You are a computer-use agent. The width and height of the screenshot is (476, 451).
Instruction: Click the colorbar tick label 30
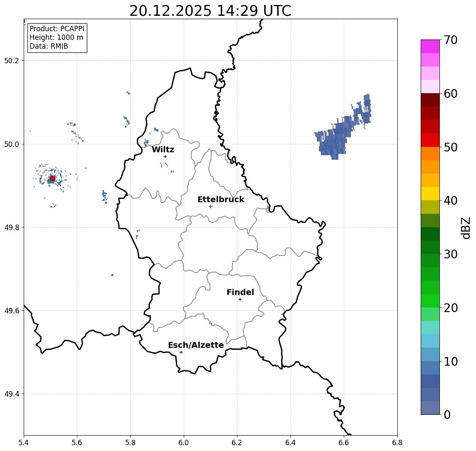click(x=451, y=254)
